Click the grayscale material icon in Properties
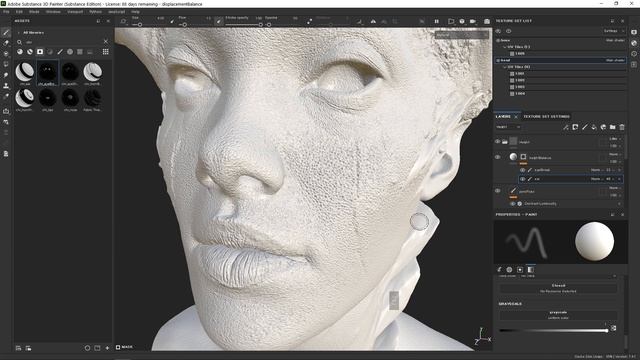This screenshot has height=360, width=640. [531, 269]
